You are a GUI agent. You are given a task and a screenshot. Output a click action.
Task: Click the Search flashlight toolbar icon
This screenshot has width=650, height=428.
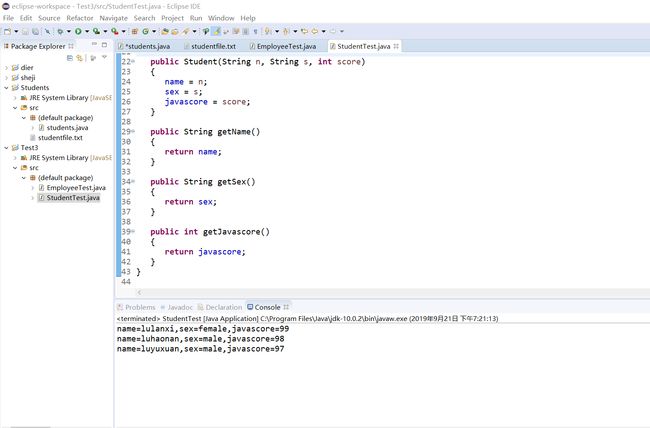[186, 32]
